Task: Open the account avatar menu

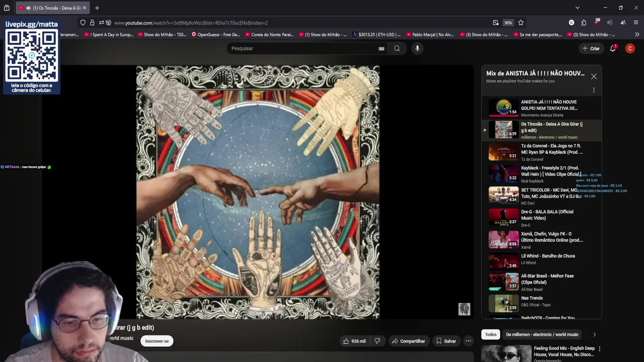Action: coord(630,48)
